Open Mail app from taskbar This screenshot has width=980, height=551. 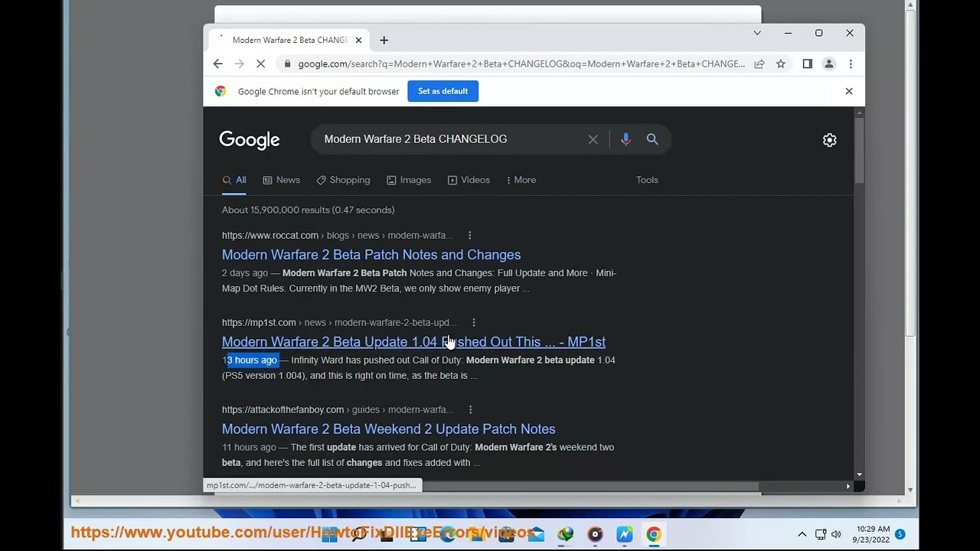[x=536, y=535]
